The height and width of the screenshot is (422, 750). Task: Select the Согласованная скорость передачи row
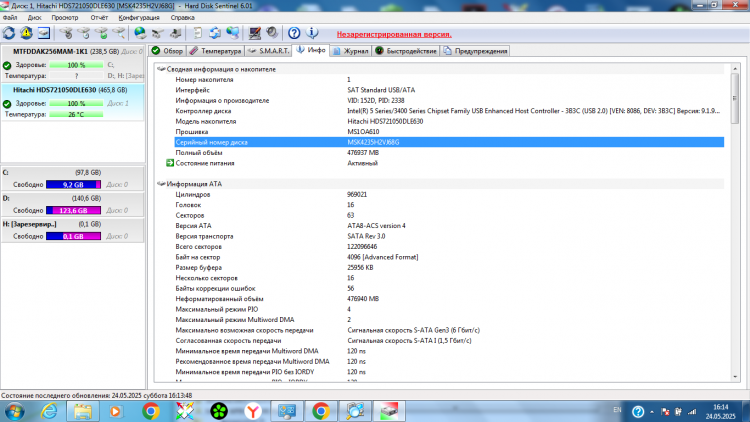tap(449, 341)
